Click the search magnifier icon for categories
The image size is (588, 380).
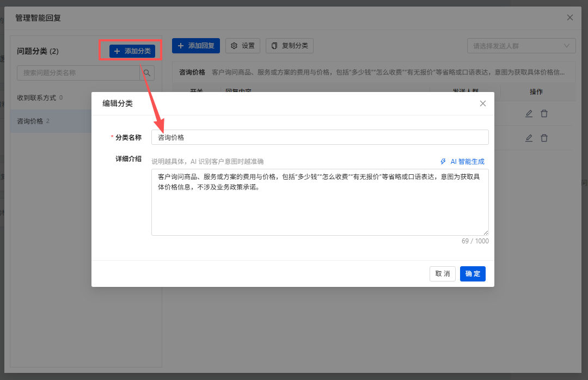click(x=147, y=73)
